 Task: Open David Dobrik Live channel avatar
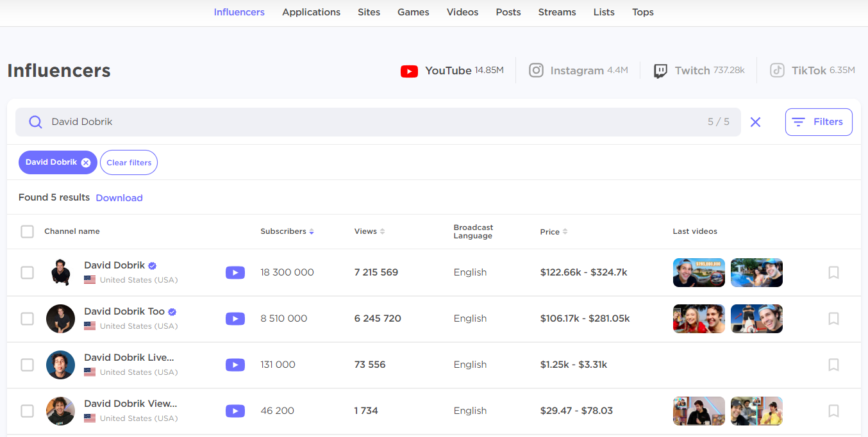[60, 365]
